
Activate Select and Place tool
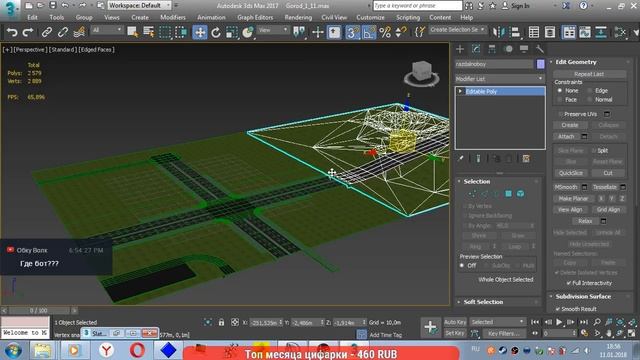pyautogui.click(x=248, y=32)
